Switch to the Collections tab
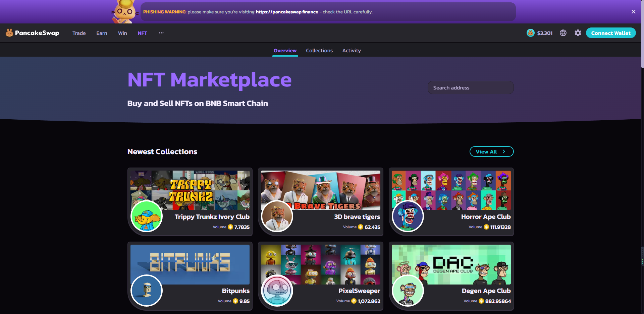Viewport: 644px width, 314px height. (319, 51)
